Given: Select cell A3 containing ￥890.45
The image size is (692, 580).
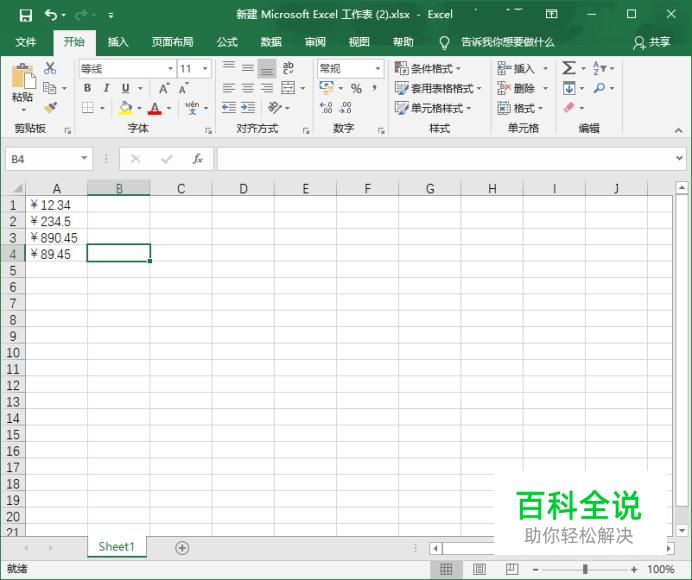Looking at the screenshot, I should (56, 238).
